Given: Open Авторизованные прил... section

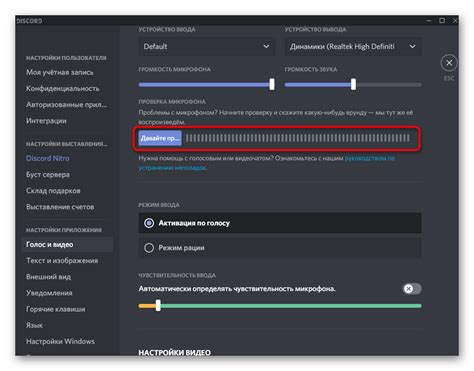Looking at the screenshot, I should pos(66,105).
